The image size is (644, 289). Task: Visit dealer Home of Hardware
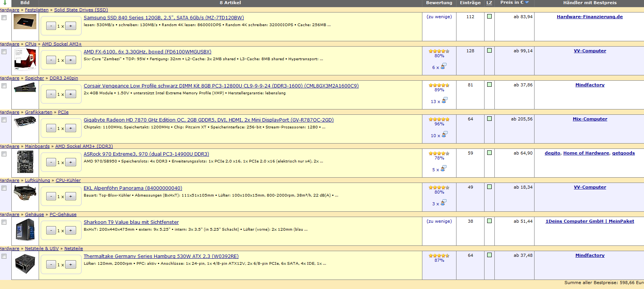[586, 153]
